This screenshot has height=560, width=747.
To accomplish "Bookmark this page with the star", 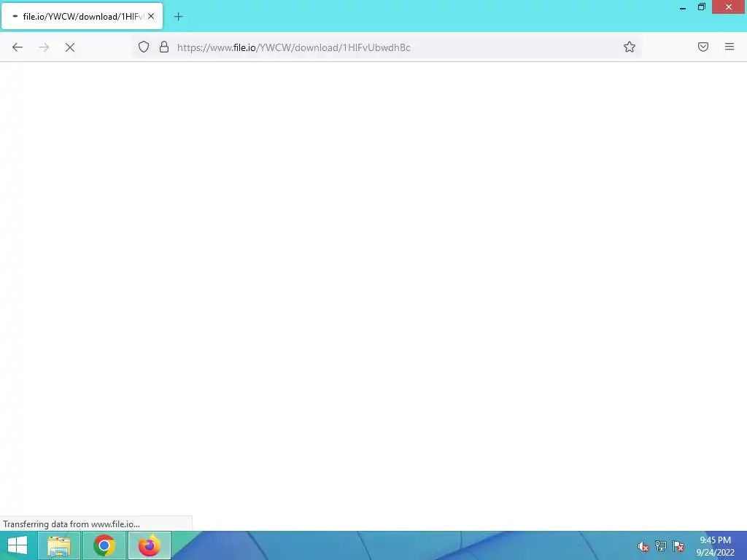I will click(x=630, y=47).
